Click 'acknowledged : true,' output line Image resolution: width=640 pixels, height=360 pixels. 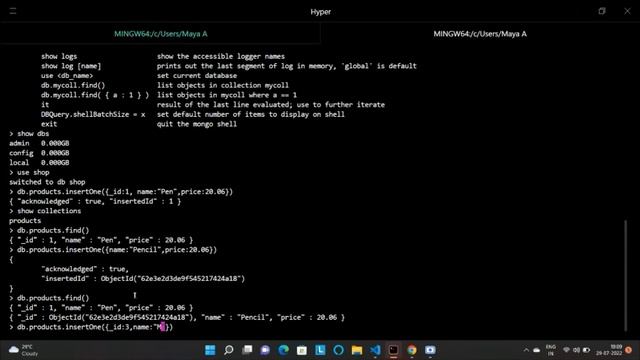pos(85,269)
